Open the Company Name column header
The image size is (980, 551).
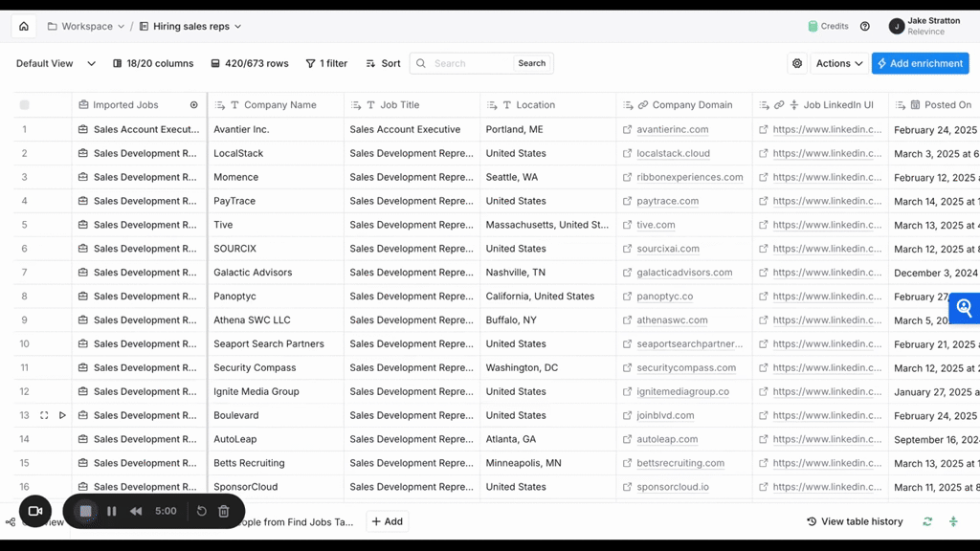pyautogui.click(x=276, y=105)
